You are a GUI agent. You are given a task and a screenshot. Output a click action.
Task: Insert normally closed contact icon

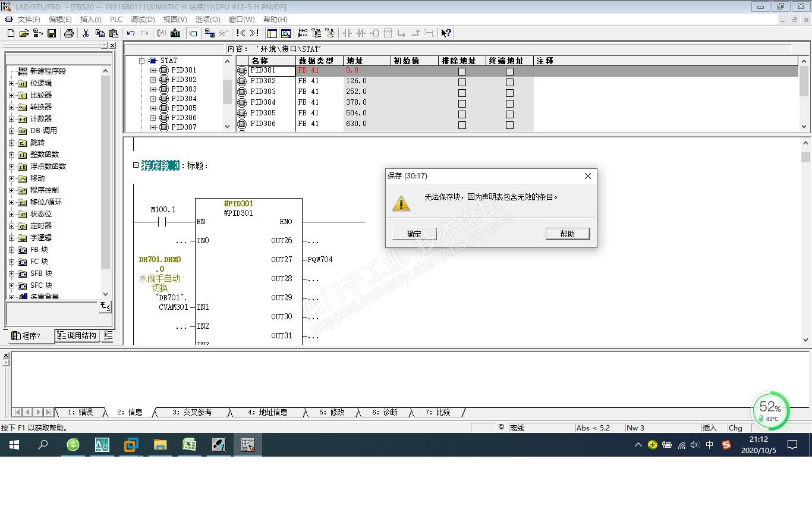tap(361, 33)
